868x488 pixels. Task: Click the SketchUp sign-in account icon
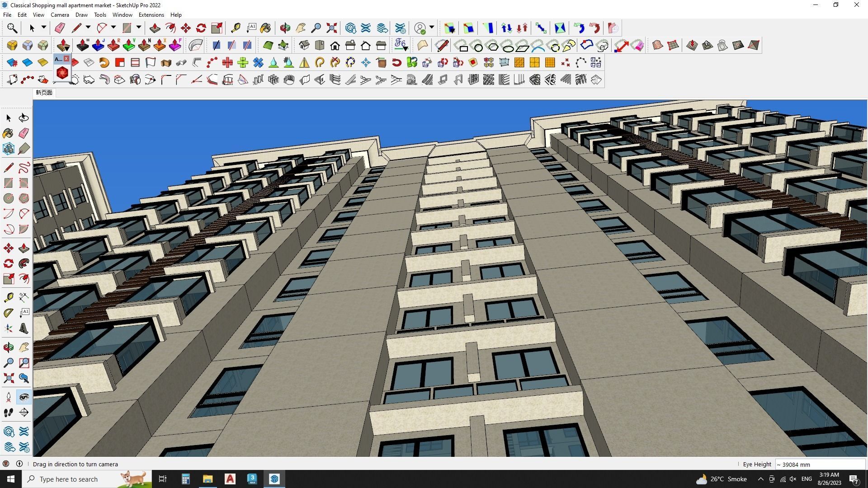420,28
